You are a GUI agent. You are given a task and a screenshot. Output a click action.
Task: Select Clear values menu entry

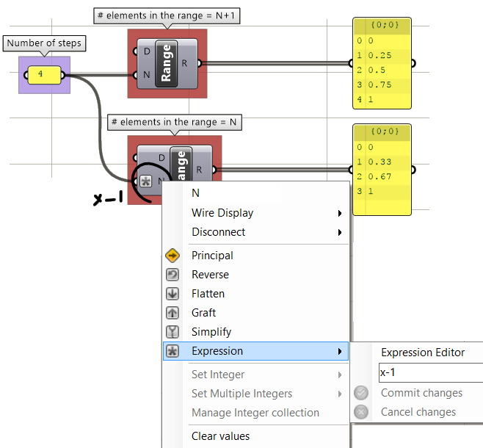[220, 436]
